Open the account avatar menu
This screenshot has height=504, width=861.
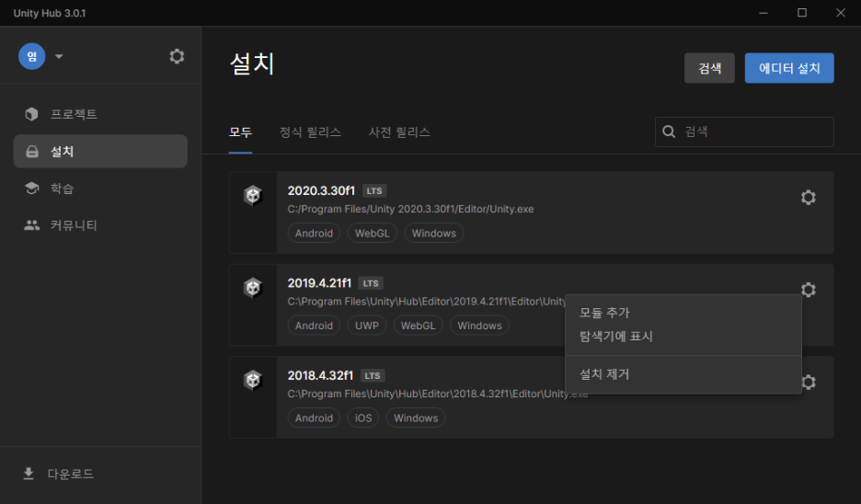[x=32, y=56]
